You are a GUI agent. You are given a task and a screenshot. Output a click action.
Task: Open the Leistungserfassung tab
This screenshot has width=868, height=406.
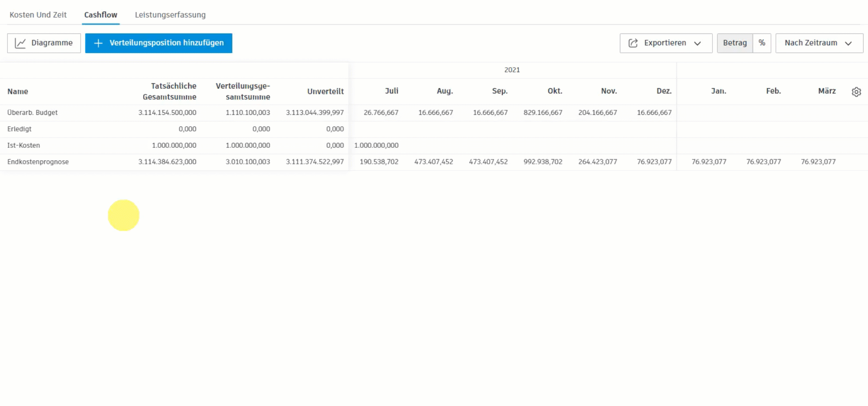pos(170,14)
